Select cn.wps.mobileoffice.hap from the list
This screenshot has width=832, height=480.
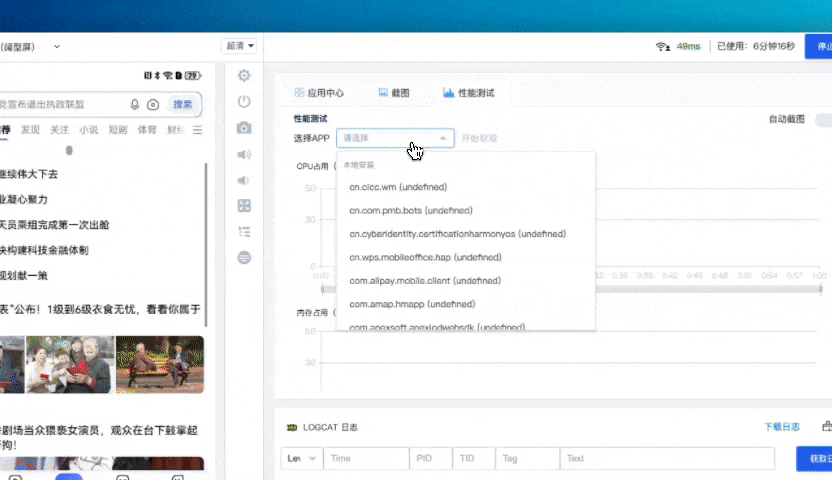point(410,257)
